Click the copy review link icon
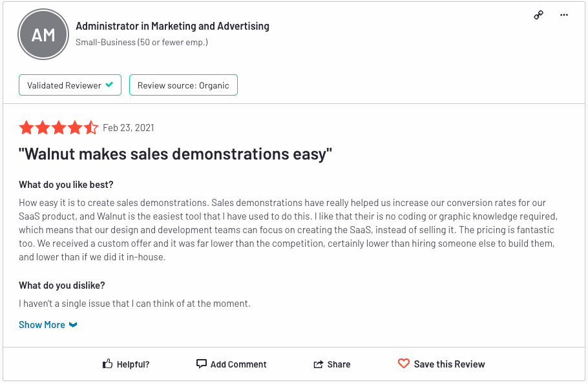 coord(538,15)
